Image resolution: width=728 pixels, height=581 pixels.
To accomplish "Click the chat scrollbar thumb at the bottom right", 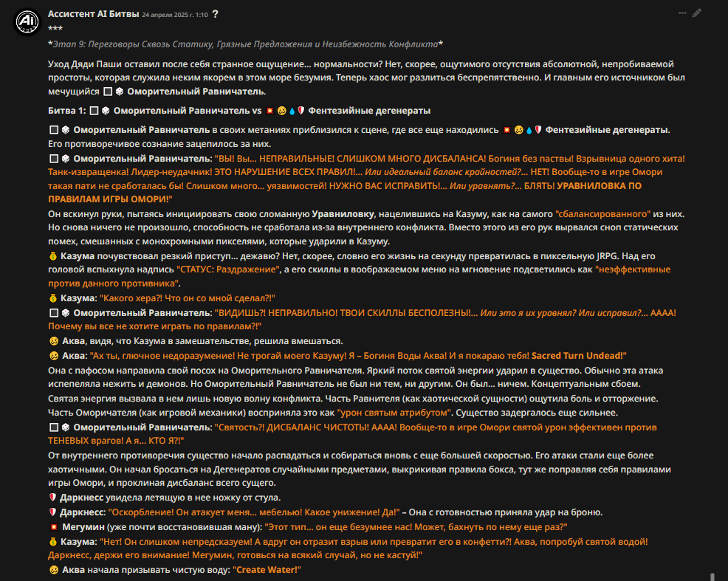I will [x=712, y=577].
